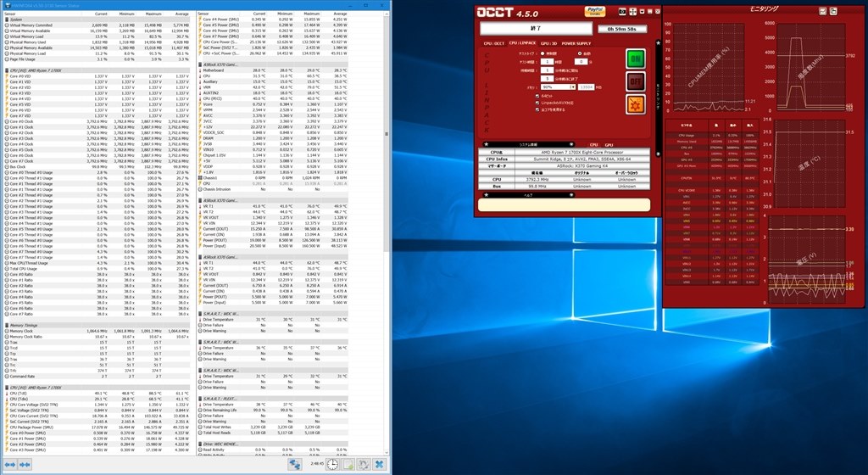The width and height of the screenshot is (868, 475).
Task: Click the temperature graph in monitoring
Action: (x=810, y=164)
